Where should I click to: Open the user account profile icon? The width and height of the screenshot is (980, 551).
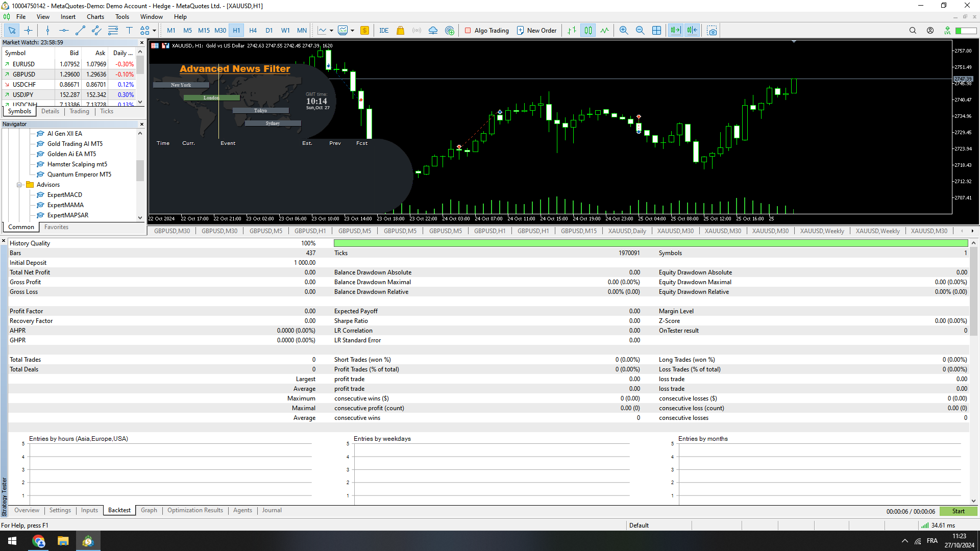[930, 31]
